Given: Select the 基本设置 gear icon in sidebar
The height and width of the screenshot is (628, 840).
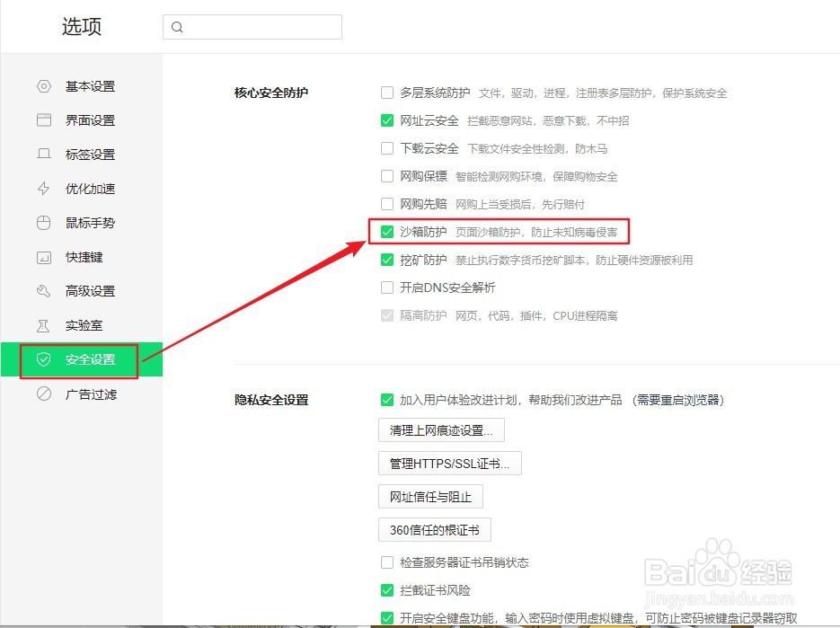Looking at the screenshot, I should 43,85.
